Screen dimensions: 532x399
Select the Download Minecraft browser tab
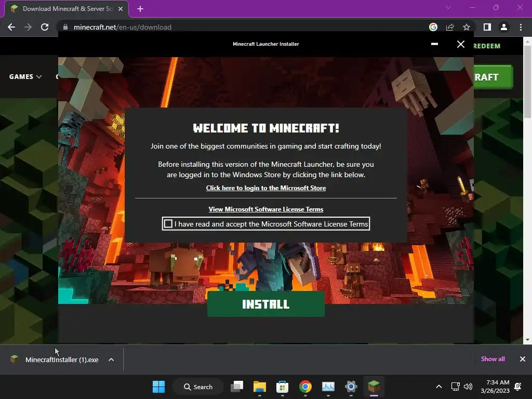pyautogui.click(x=66, y=9)
